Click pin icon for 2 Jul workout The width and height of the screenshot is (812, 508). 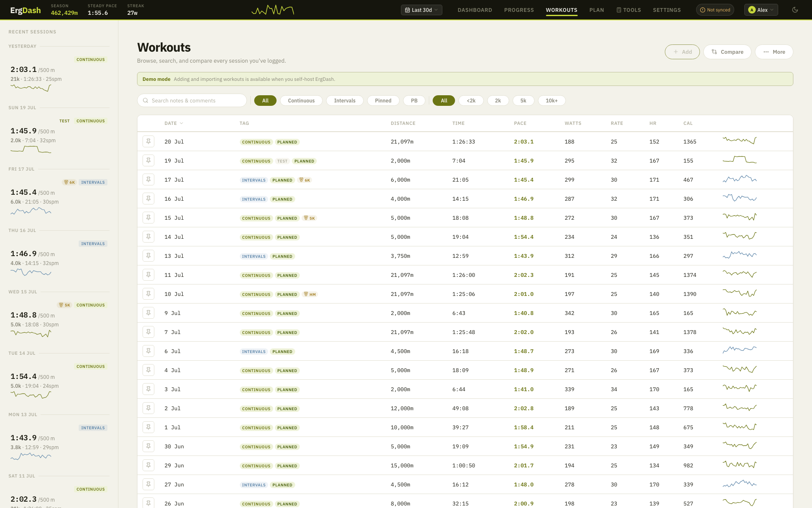[x=148, y=408]
